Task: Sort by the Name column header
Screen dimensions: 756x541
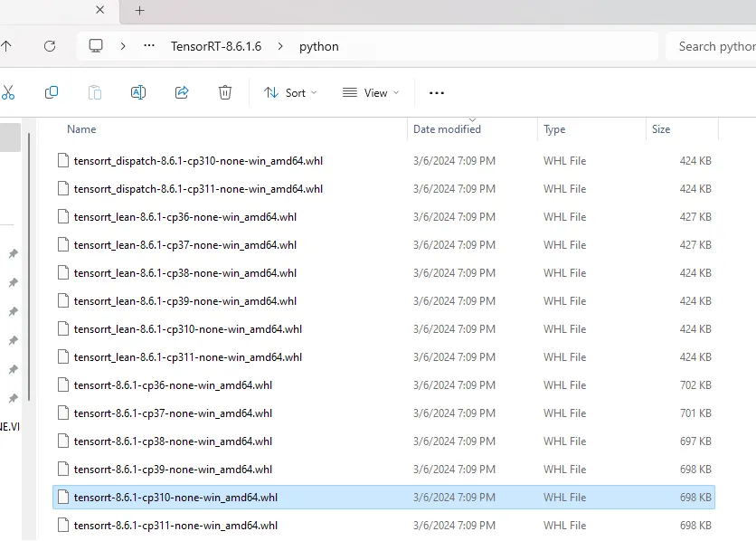Action: click(81, 129)
